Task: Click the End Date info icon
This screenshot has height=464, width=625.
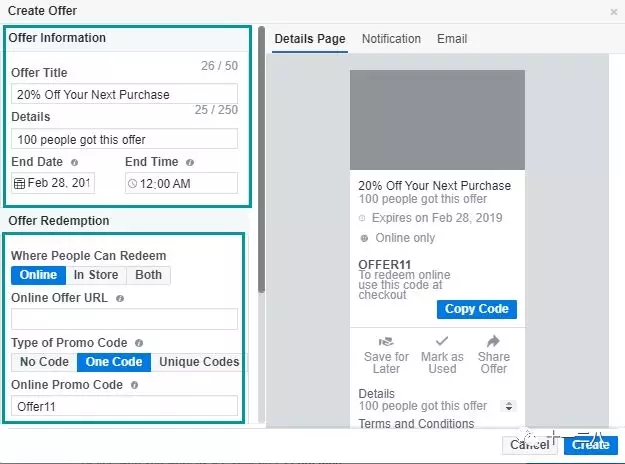Action: 75,162
